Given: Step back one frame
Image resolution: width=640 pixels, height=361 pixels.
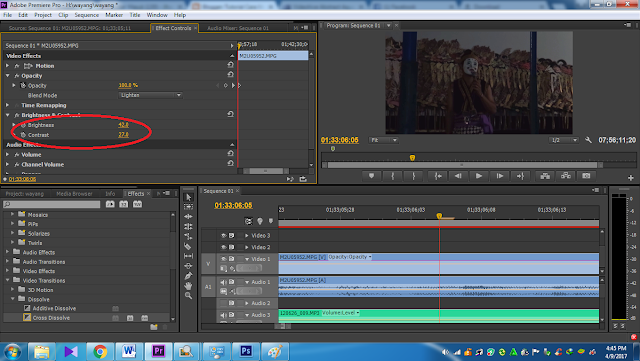Looking at the screenshot, I should tap(458, 176).
